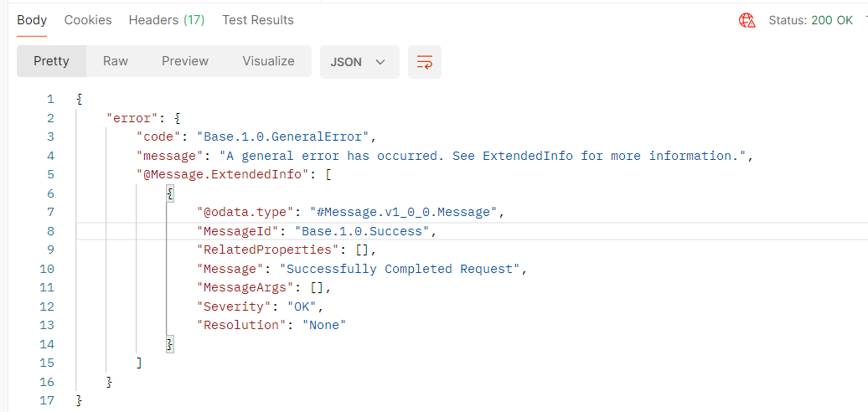
Task: Open the Test Results tab
Action: click(258, 20)
